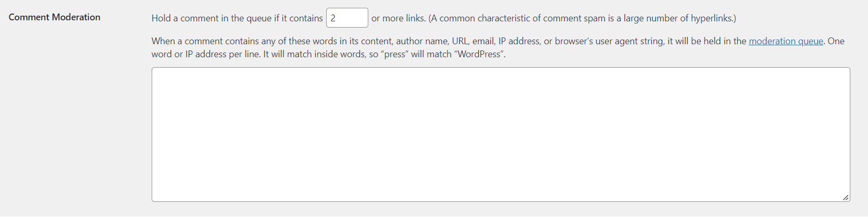Click the word "hyperlinks" in the hint
This screenshot has height=217, width=868.
pos(711,18)
